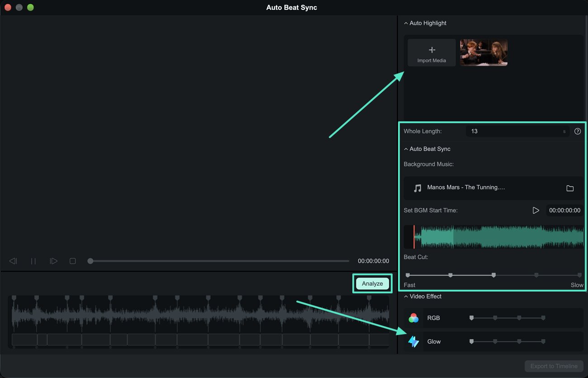The image size is (588, 378).
Task: Stop the preview playback
Action: [x=72, y=261]
